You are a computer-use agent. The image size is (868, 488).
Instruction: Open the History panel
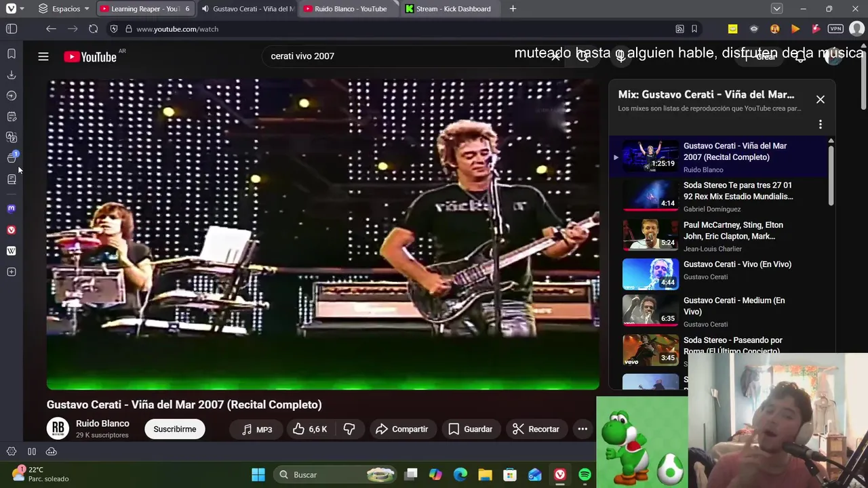(x=12, y=96)
